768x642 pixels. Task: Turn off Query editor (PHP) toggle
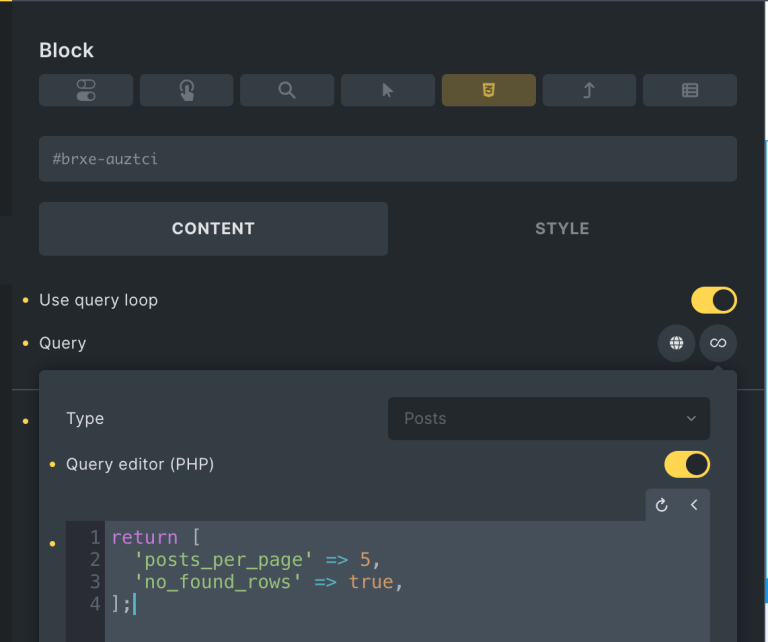687,464
